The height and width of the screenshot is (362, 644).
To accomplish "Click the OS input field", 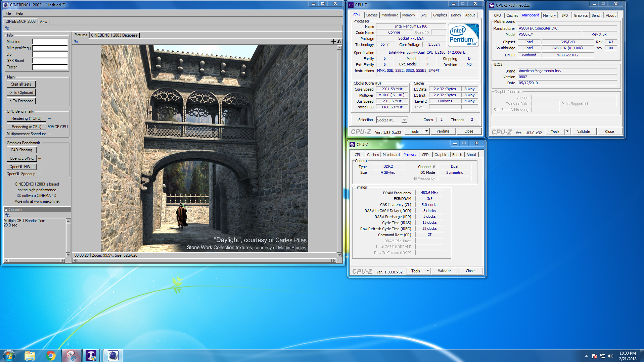I will coord(50,54).
